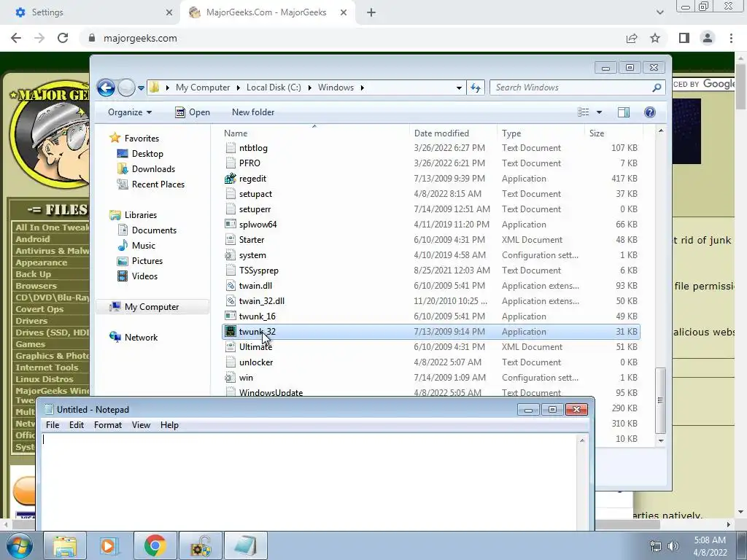Viewport: 747px width, 560px height.
Task: Click the volume speaker tray icon
Action: coord(673,546)
